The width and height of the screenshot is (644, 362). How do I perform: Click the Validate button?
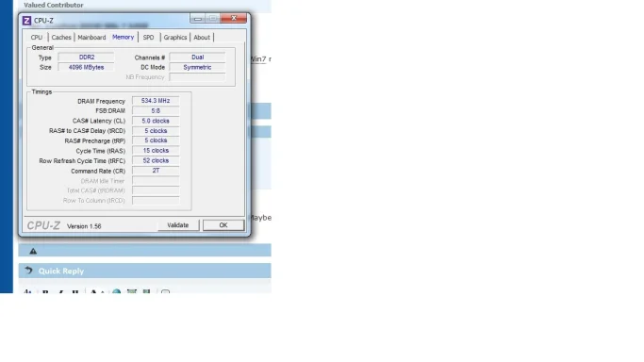click(178, 225)
